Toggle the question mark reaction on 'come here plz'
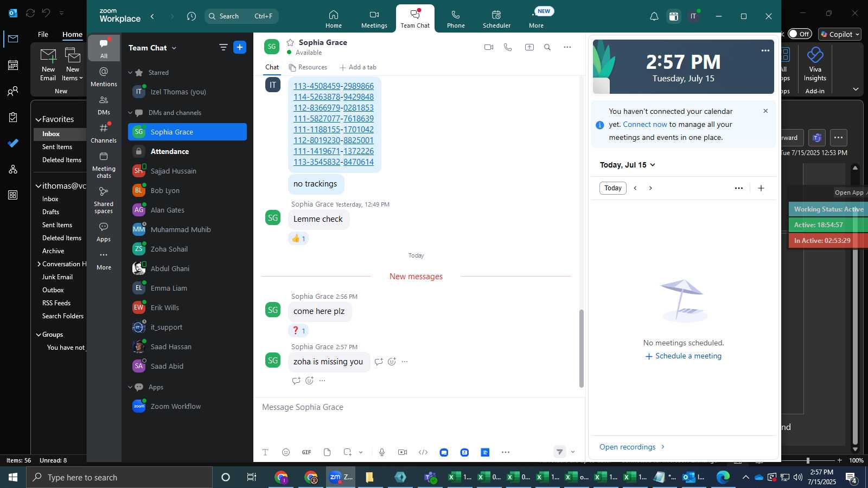Screen dimensions: 868x488 pos(298,331)
